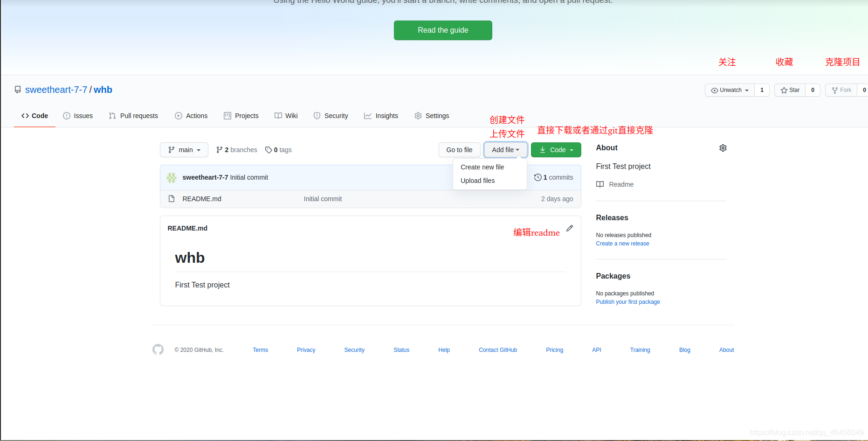This screenshot has height=441, width=868.
Task: Open the footer Blog link
Action: click(685, 350)
